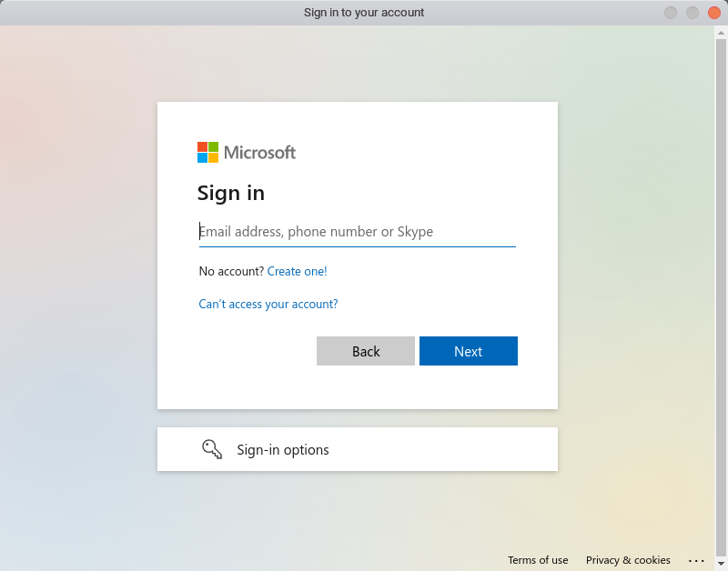The height and width of the screenshot is (571, 728).
Task: Click the key icon beside Sign-in options
Action: coord(212,449)
